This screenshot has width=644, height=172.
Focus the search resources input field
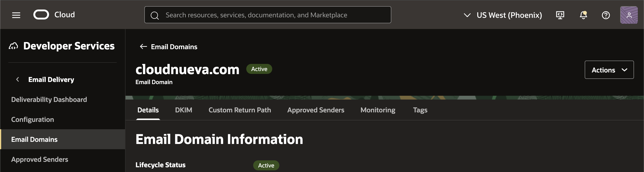click(267, 15)
